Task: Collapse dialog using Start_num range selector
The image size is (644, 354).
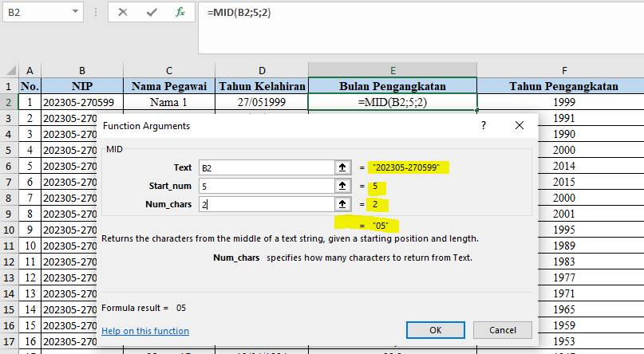Action: click(342, 186)
